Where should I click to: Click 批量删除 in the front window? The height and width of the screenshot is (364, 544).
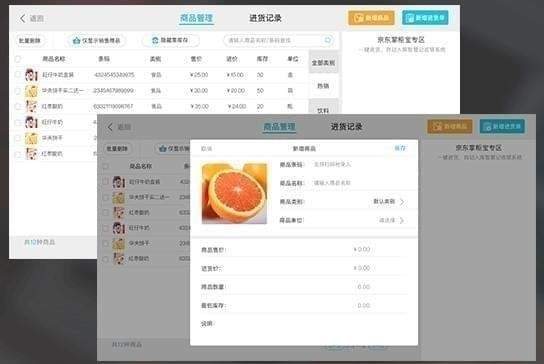(x=117, y=149)
